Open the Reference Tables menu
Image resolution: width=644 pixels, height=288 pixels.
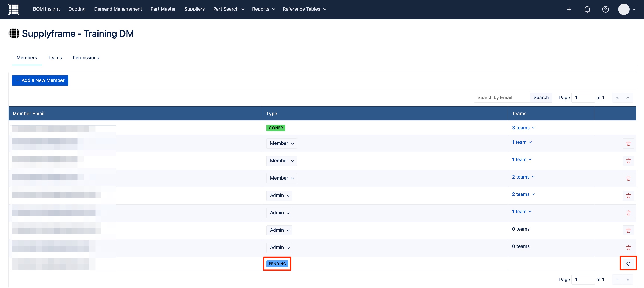pos(304,9)
